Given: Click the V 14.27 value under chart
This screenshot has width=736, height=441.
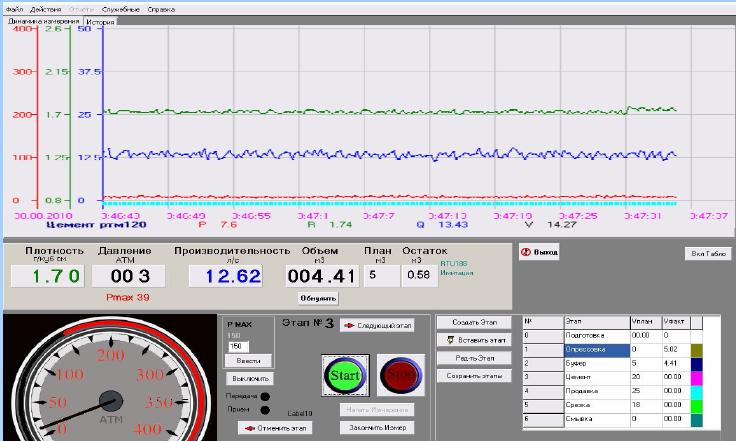Looking at the screenshot, I should click(x=550, y=225).
